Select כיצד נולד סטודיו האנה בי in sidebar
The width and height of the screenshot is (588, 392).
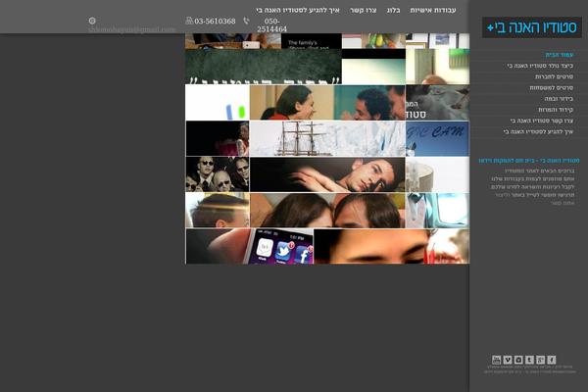[x=540, y=66]
